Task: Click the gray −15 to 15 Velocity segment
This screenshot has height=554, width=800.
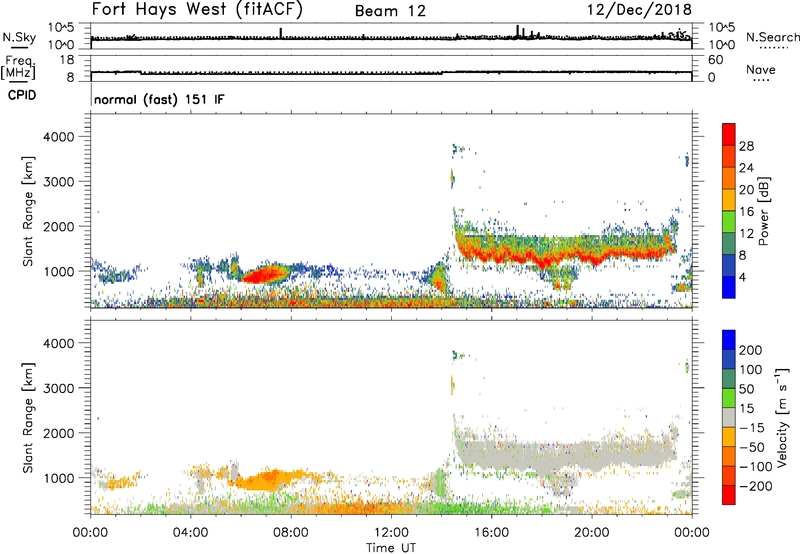Action: click(729, 417)
